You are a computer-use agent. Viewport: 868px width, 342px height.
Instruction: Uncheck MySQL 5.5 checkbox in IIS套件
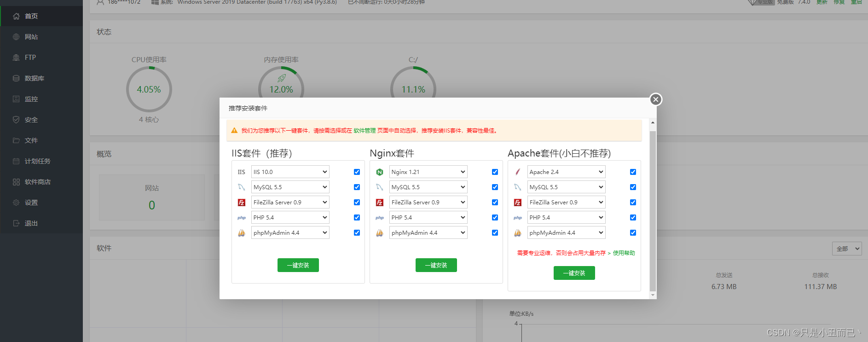357,187
